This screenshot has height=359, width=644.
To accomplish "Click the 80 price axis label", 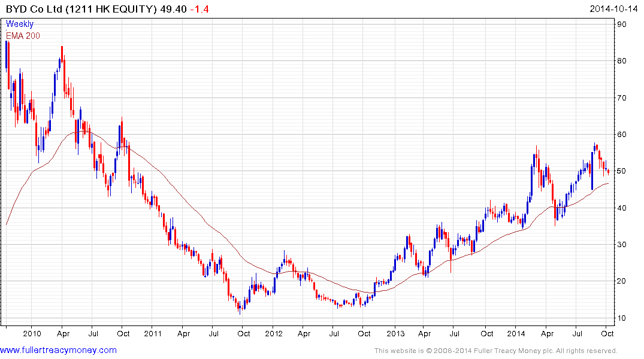I will [x=622, y=61].
